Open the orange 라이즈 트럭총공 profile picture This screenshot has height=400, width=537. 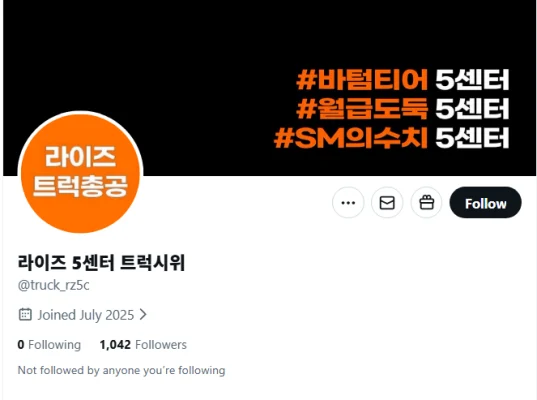(80, 172)
